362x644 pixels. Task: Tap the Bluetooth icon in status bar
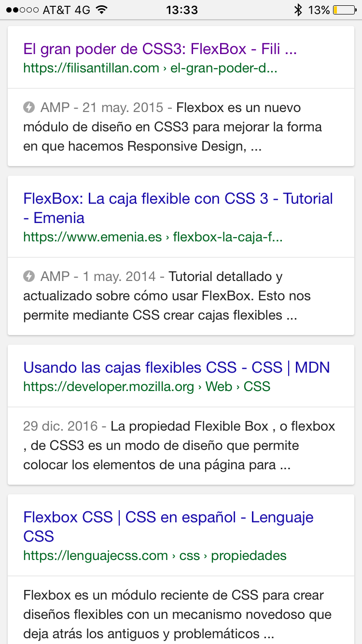click(298, 10)
